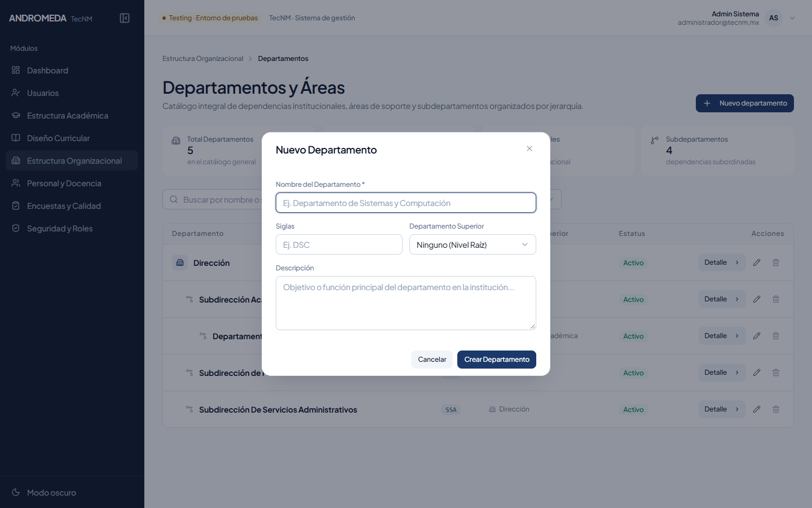Click the search magnifier icon
This screenshot has height=508, width=812.
pos(174,199)
